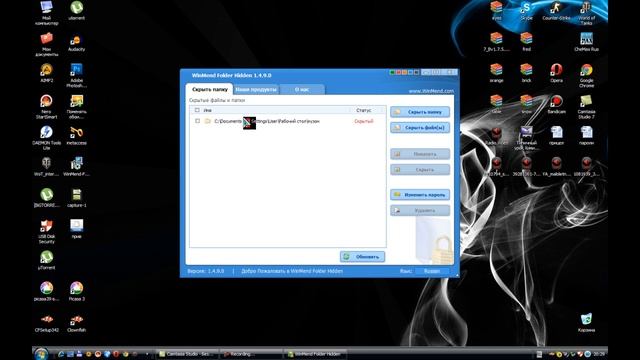640x360 pixels.
Task: Open DAEMON Tools Lite desktop icon
Action: [x=47, y=138]
